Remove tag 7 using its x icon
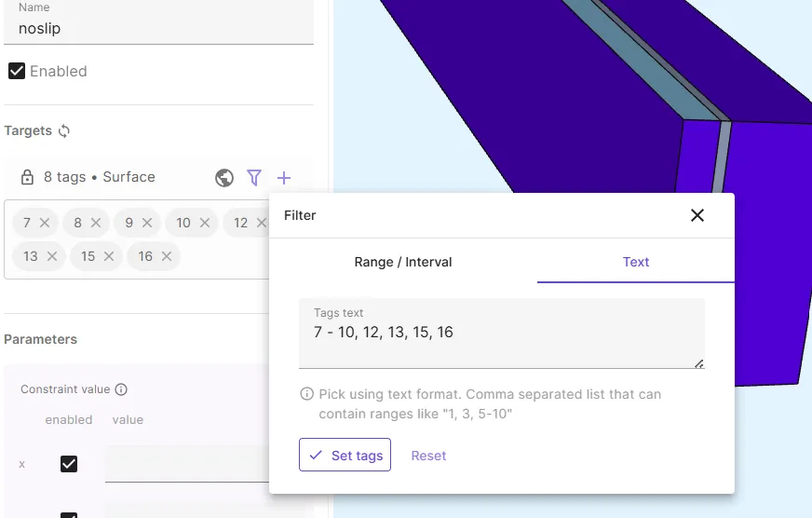 [x=45, y=223]
